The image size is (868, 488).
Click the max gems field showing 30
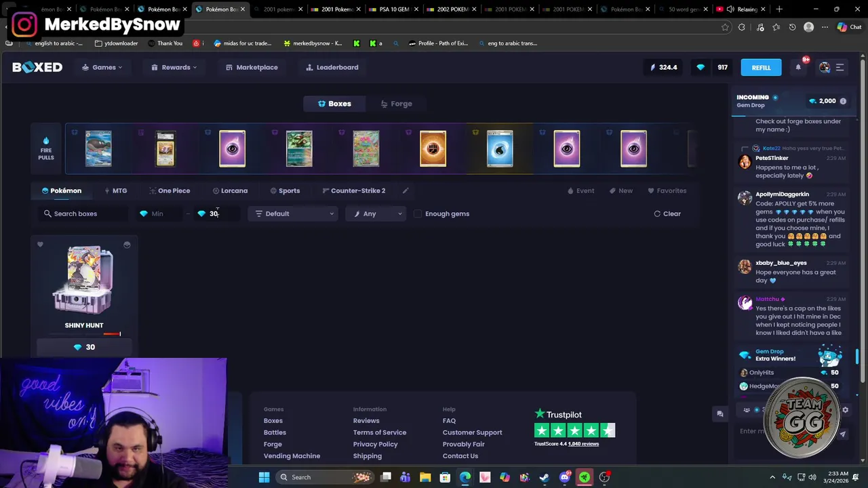click(217, 213)
